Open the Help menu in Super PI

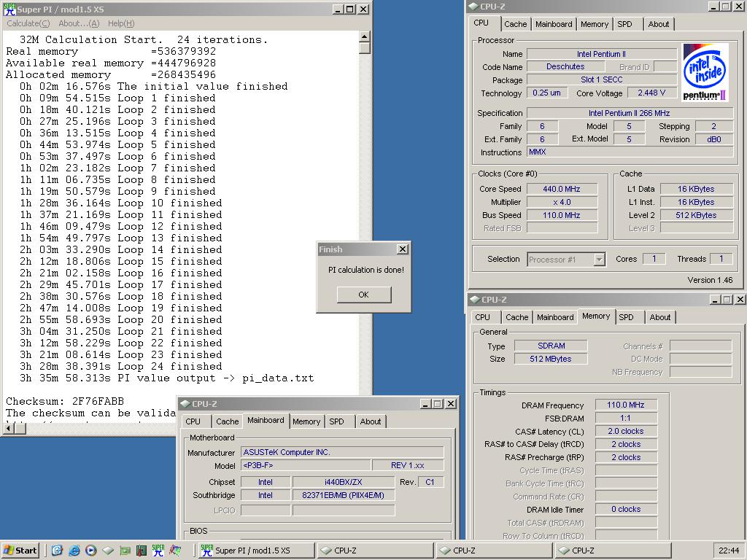point(121,23)
